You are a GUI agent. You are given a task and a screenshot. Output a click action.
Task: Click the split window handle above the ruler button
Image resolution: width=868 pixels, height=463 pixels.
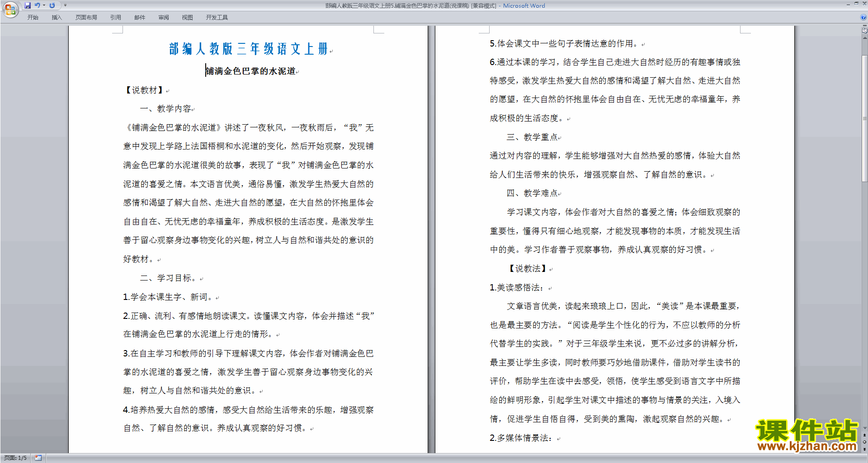[864, 26]
